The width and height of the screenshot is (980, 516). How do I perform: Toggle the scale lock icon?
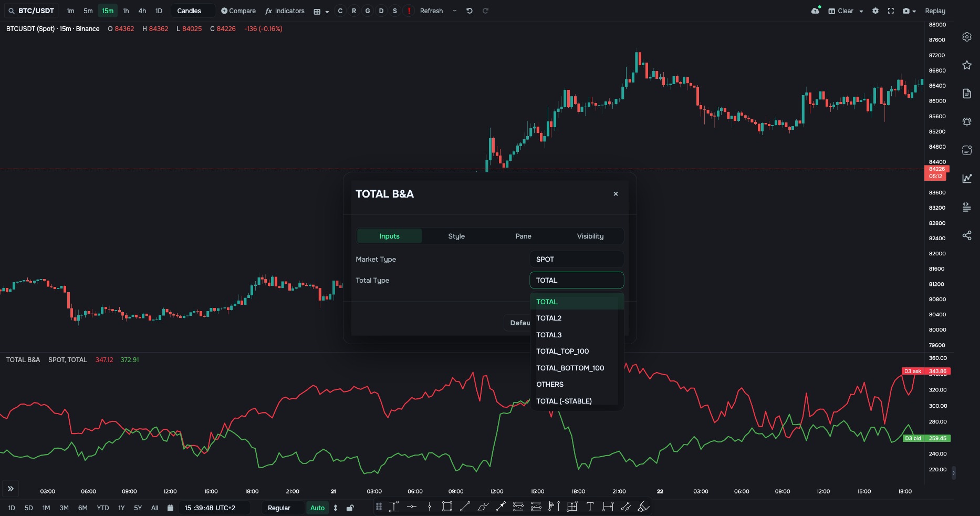[350, 508]
